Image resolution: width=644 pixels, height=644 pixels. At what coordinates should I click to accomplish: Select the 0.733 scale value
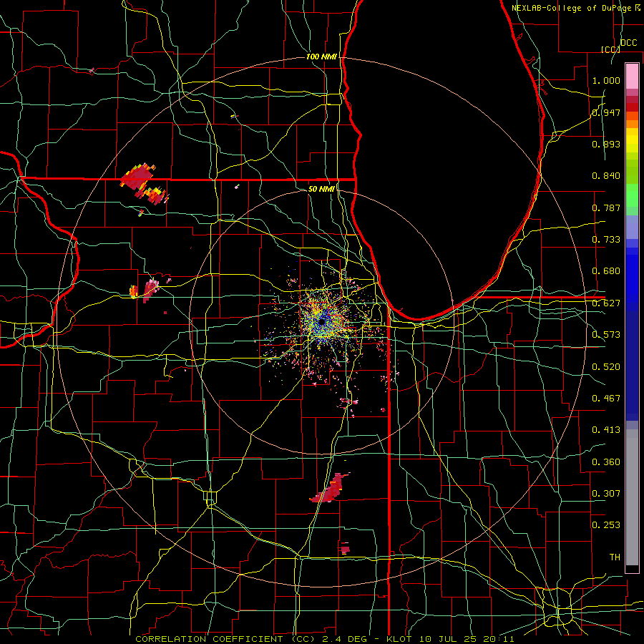click(x=606, y=240)
